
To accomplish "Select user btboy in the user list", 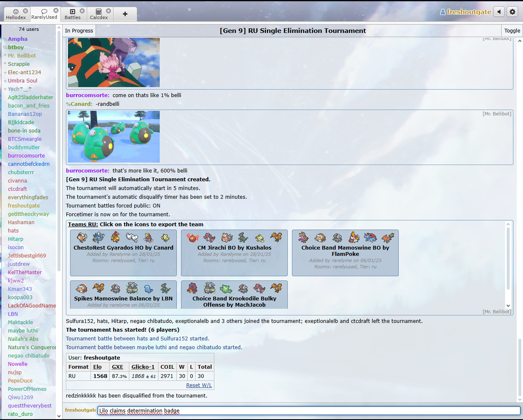I will (x=16, y=47).
